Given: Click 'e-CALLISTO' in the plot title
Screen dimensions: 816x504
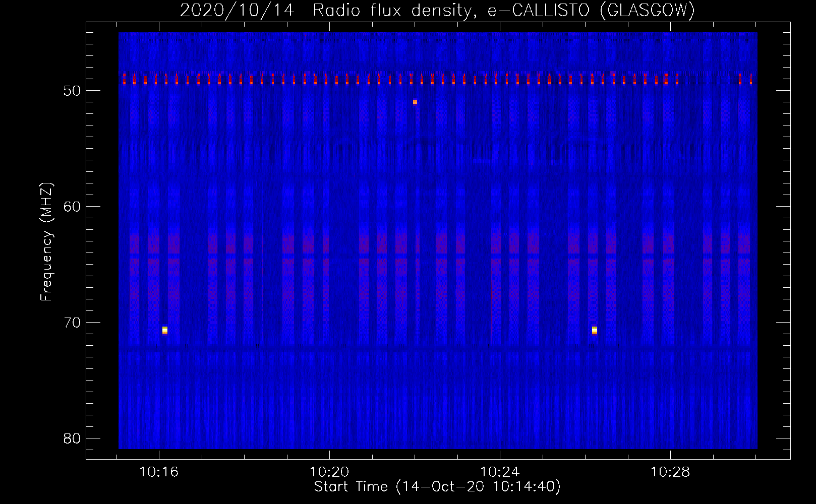Looking at the screenshot, I should [x=538, y=10].
